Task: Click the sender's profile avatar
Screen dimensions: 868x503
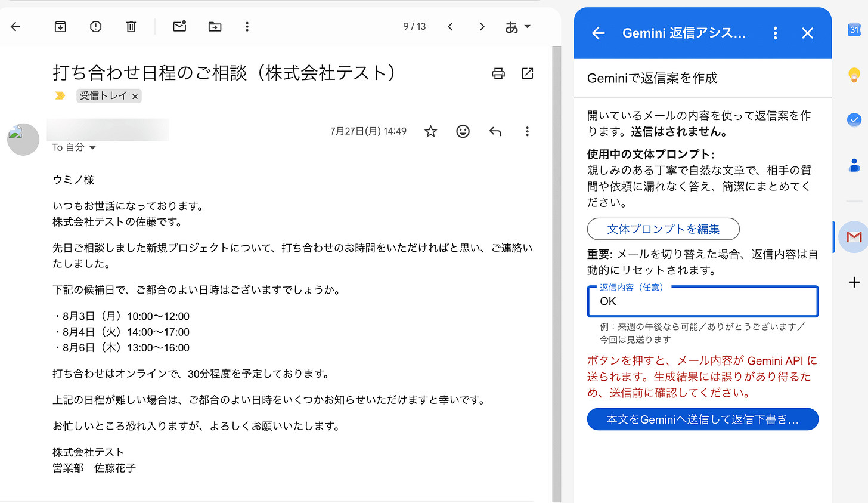Action: pos(23,140)
